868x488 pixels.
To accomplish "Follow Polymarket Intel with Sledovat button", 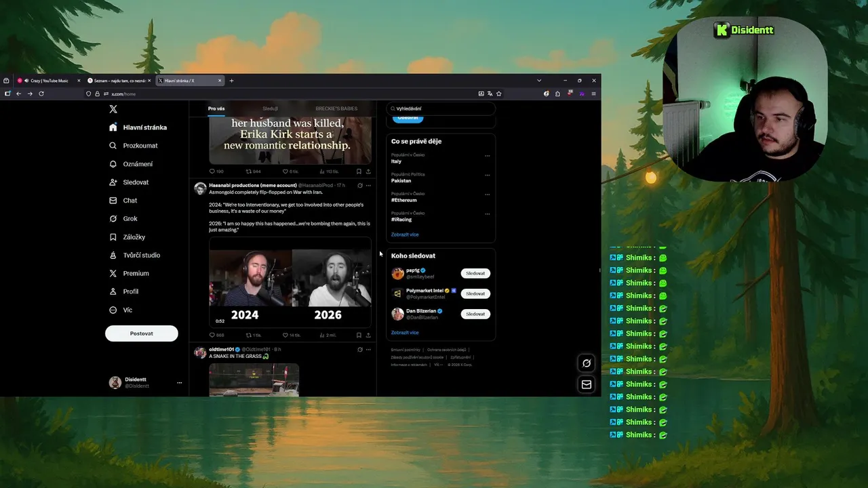I will coord(475,293).
